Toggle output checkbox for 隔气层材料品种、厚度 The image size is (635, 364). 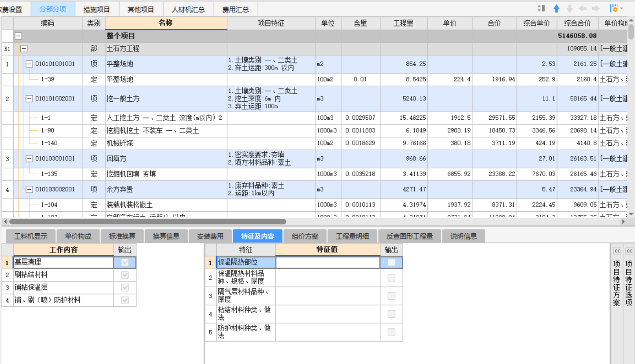[x=391, y=296]
